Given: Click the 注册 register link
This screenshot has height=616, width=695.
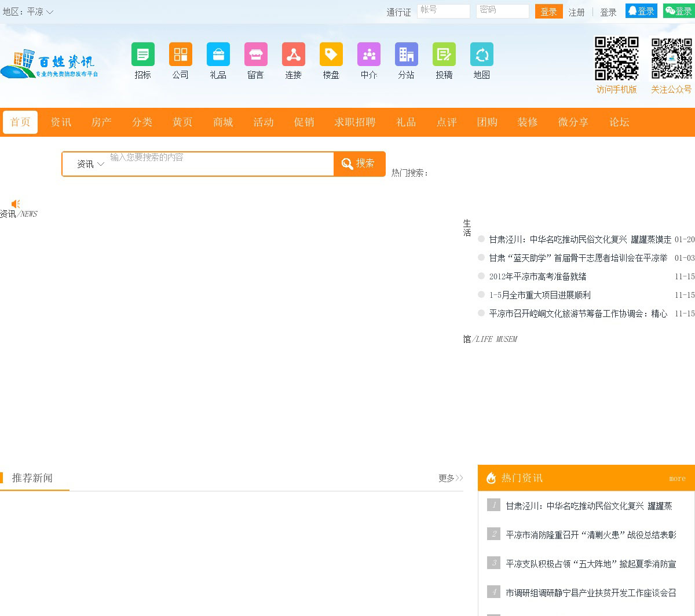Looking at the screenshot, I should coord(576,12).
